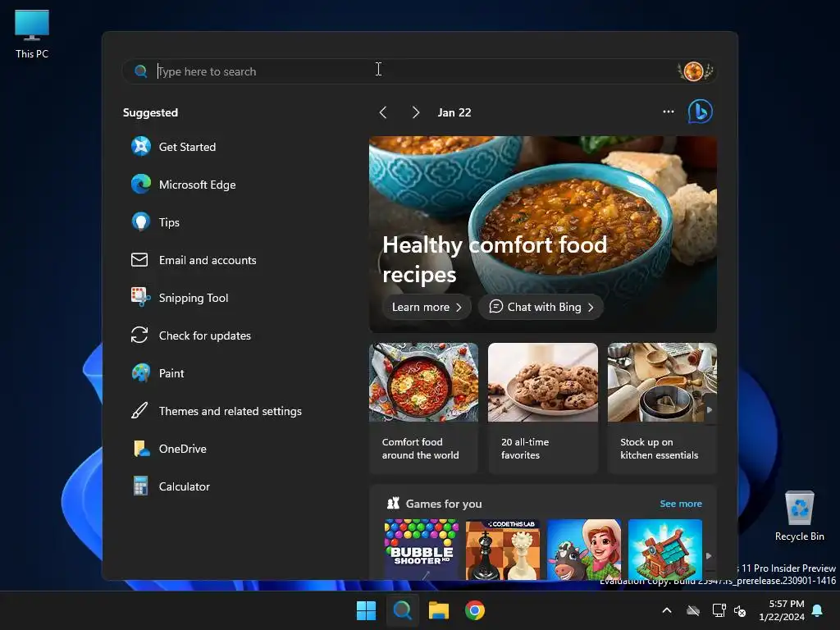Screen dimensions: 840x630
Task: Click the user profile avatar in search box
Action: coord(694,71)
